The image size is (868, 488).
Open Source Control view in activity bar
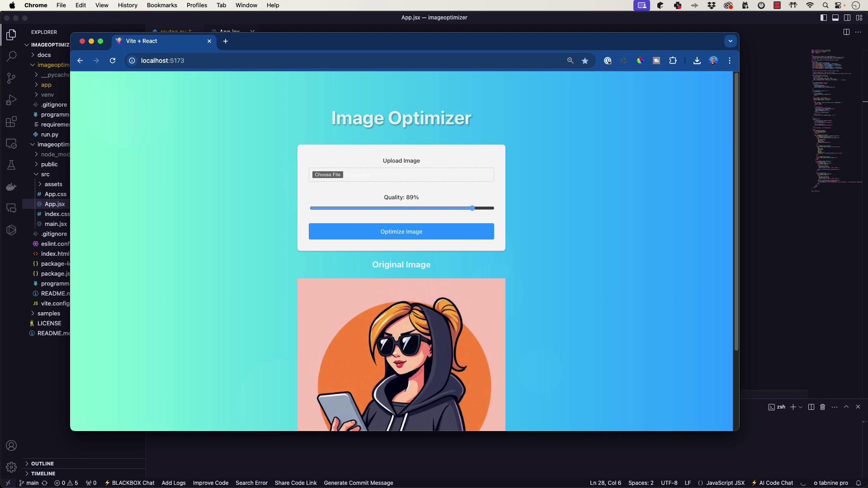(x=11, y=78)
